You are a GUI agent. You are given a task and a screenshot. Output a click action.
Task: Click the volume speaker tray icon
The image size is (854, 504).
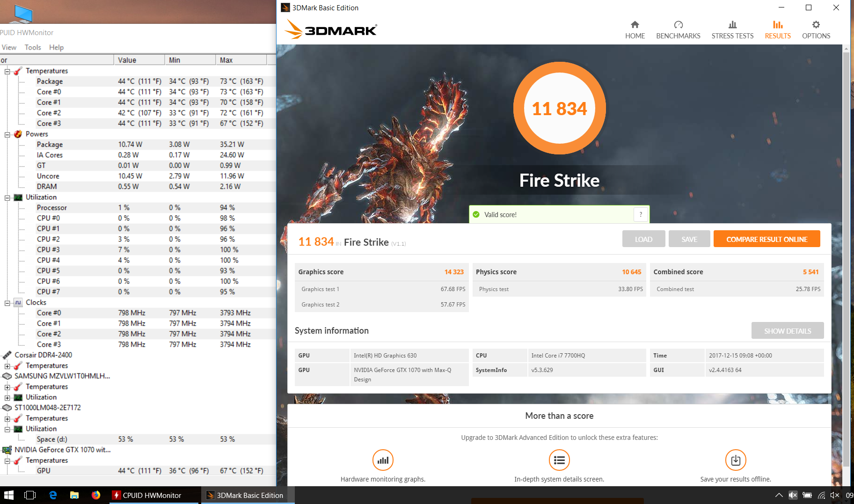[x=834, y=495]
